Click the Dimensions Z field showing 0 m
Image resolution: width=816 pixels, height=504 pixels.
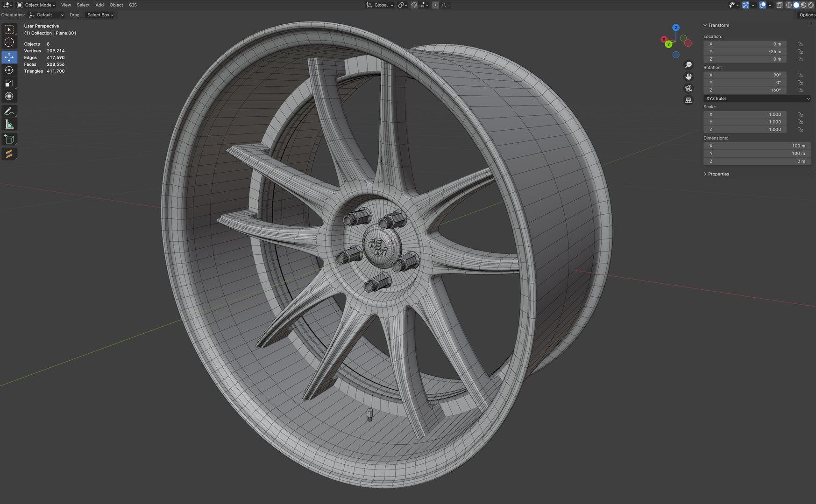point(757,161)
